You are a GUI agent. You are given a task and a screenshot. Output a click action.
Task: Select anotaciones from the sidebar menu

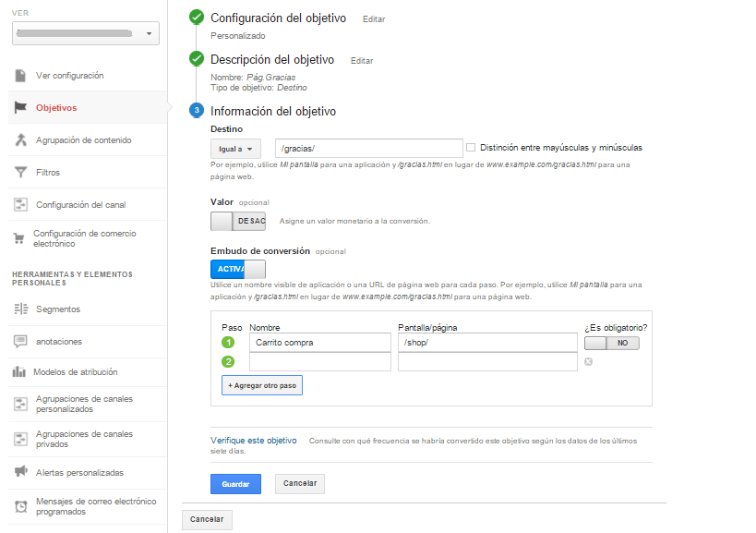point(59,342)
